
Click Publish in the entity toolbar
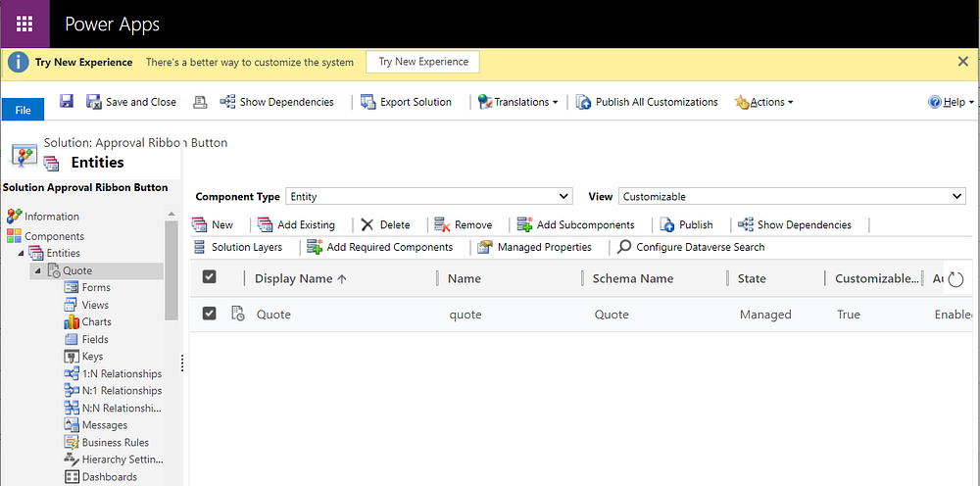point(686,224)
